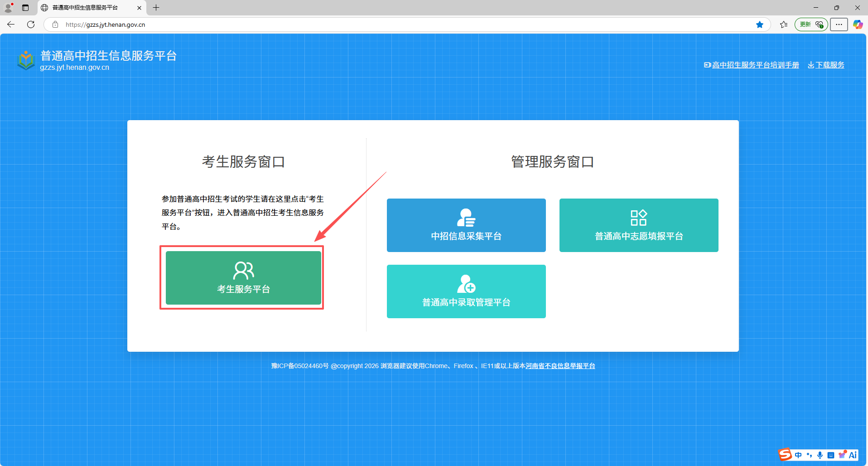Toggle Chinese/English mode 中 in the IME bar
The image size is (868, 466).
point(798,455)
